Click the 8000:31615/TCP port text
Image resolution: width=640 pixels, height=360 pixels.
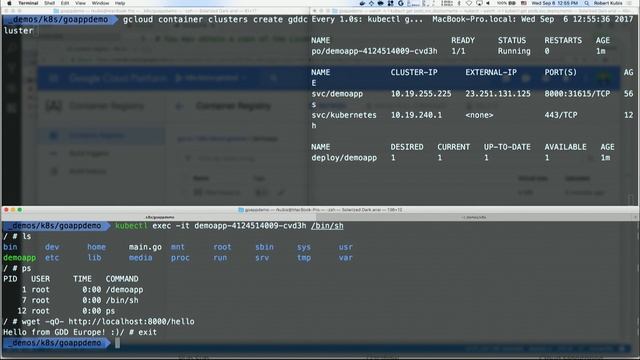point(577,94)
